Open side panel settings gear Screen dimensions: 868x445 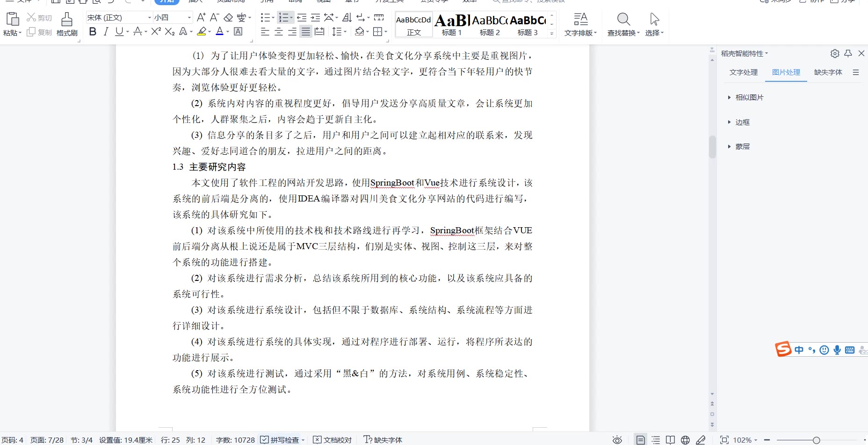point(835,53)
